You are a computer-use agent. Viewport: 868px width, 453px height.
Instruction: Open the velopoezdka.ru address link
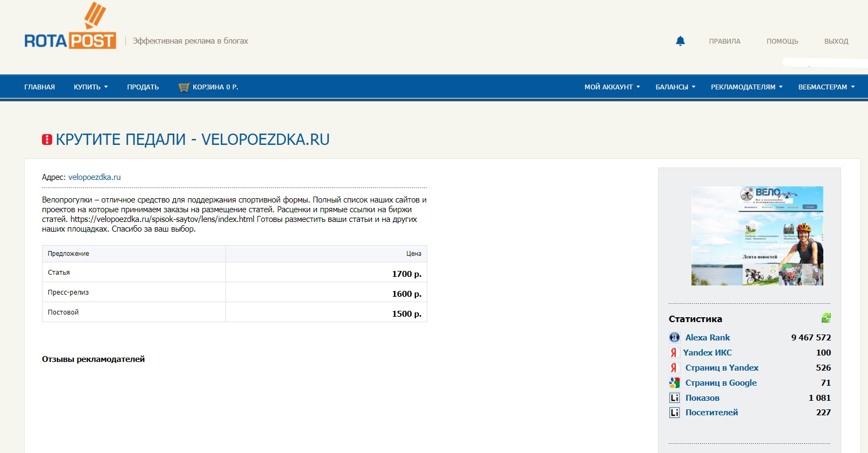(x=95, y=177)
